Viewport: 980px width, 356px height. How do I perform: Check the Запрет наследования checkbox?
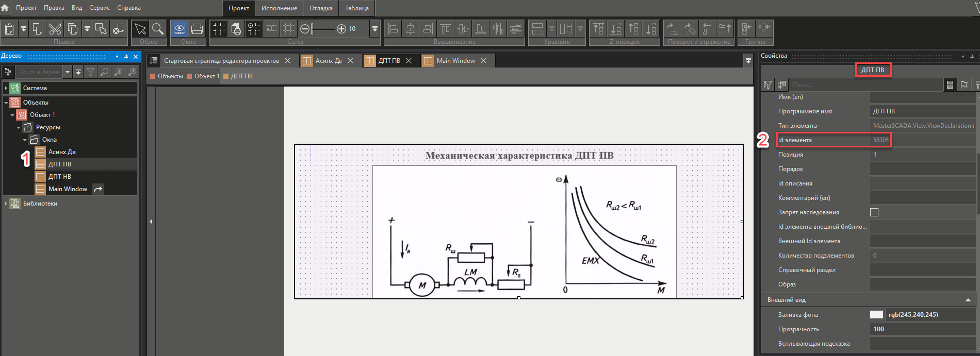[874, 212]
